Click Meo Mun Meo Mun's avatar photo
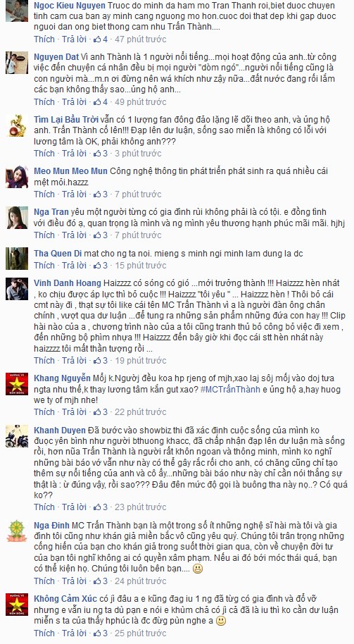 (17, 177)
